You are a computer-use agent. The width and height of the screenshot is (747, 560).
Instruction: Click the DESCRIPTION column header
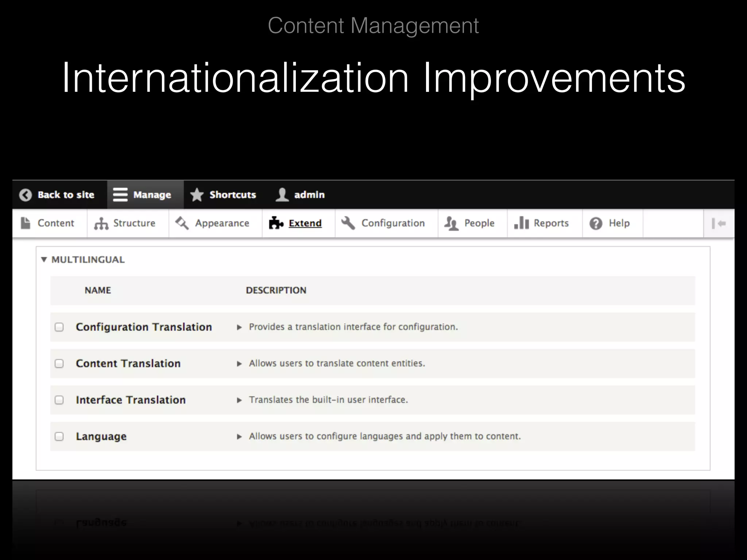[276, 290]
